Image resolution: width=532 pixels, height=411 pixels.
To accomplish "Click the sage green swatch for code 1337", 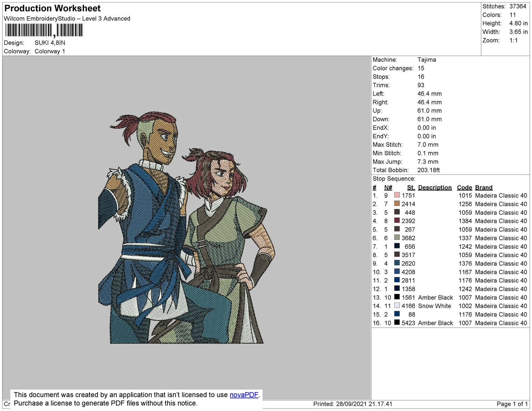I will click(x=397, y=237).
